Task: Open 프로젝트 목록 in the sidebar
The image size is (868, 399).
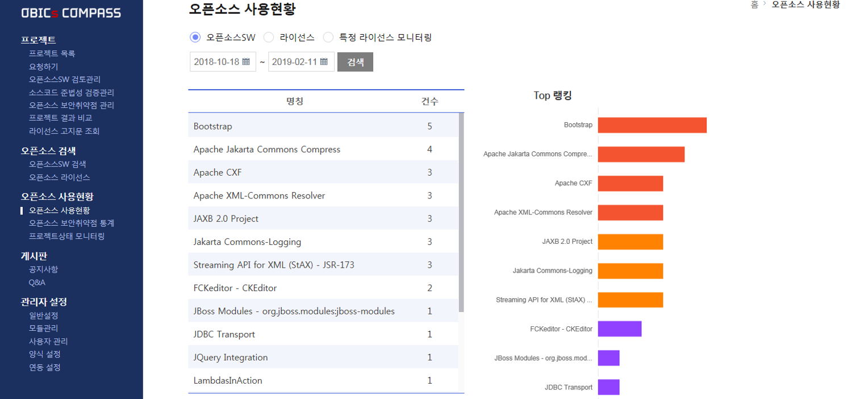Action: pyautogui.click(x=52, y=53)
